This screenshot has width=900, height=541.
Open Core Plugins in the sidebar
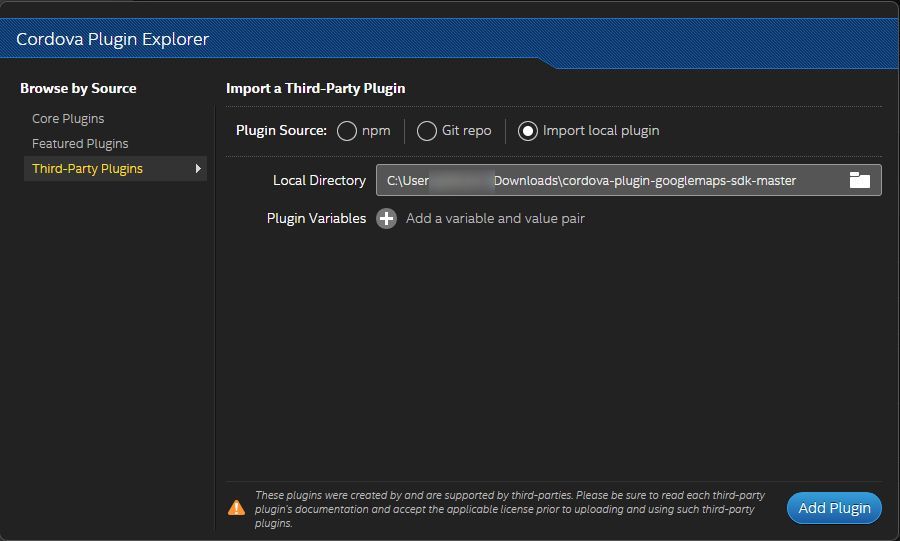(x=68, y=118)
